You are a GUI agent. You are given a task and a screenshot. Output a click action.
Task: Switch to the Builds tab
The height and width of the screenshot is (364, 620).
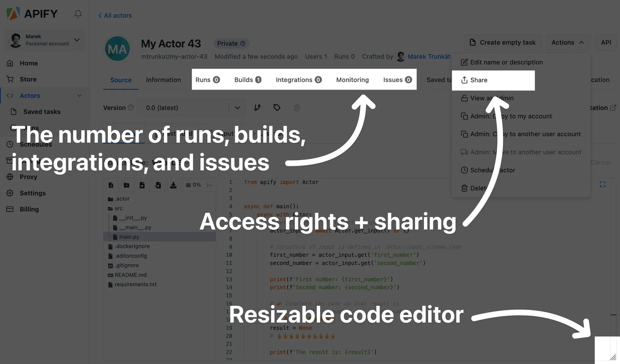coord(248,80)
